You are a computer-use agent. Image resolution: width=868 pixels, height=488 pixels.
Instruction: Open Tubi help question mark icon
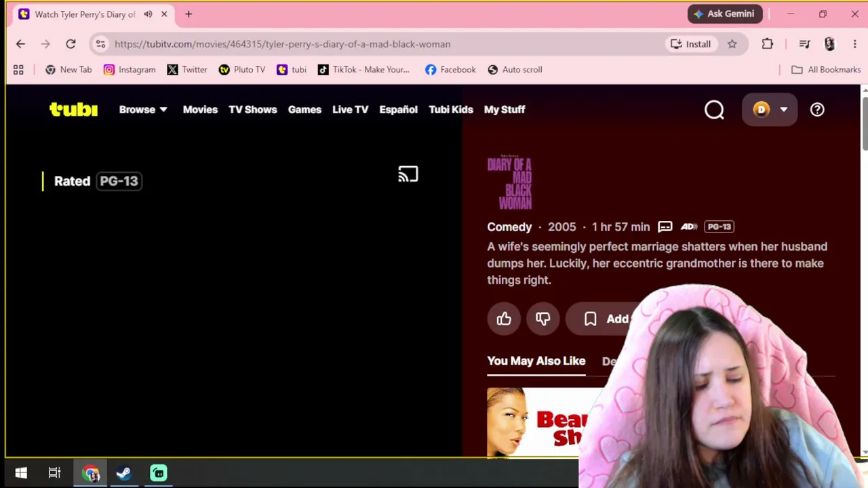click(x=817, y=110)
